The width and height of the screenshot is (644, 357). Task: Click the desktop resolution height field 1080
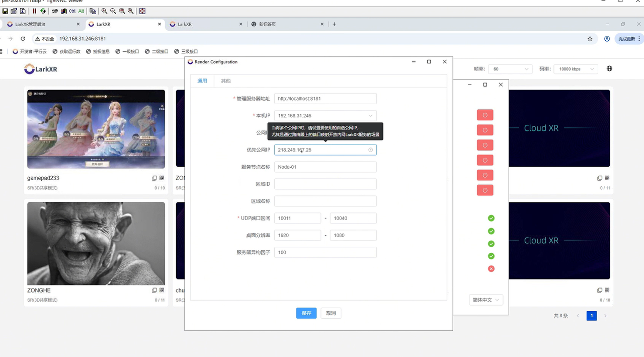[x=353, y=236]
